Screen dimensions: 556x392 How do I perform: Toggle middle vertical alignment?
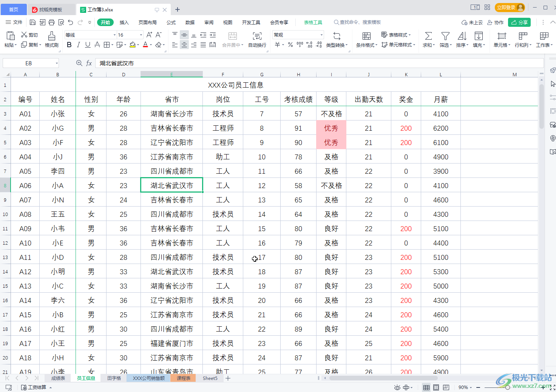pyautogui.click(x=184, y=35)
